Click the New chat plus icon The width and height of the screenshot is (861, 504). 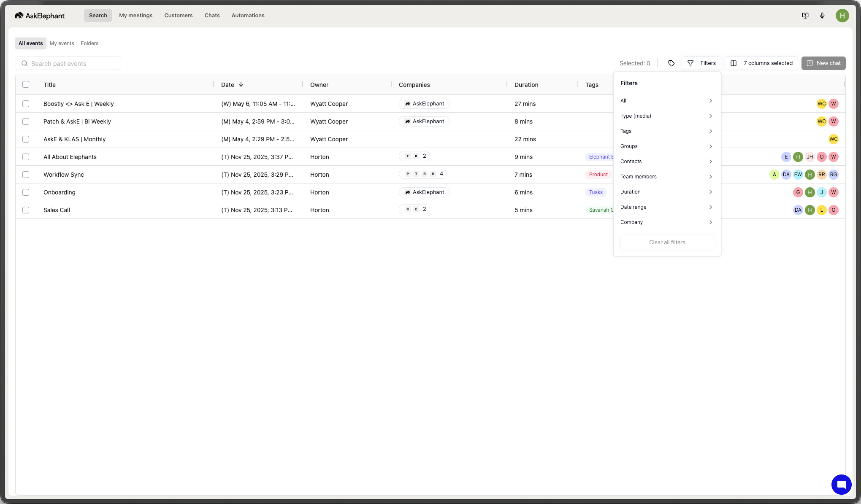pyautogui.click(x=810, y=63)
